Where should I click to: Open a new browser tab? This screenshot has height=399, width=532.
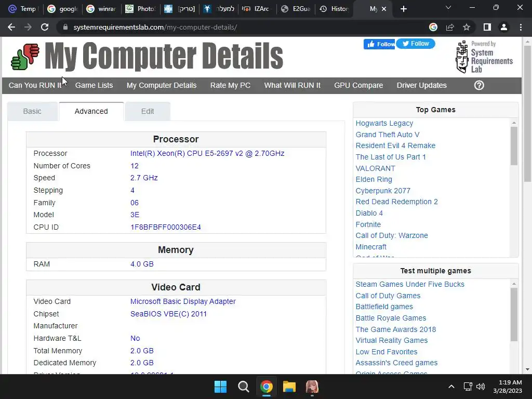click(403, 9)
